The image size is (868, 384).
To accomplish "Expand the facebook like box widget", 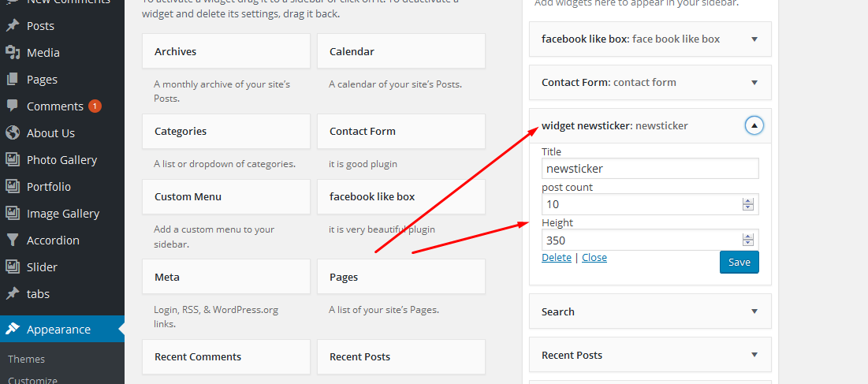I will coord(754,39).
